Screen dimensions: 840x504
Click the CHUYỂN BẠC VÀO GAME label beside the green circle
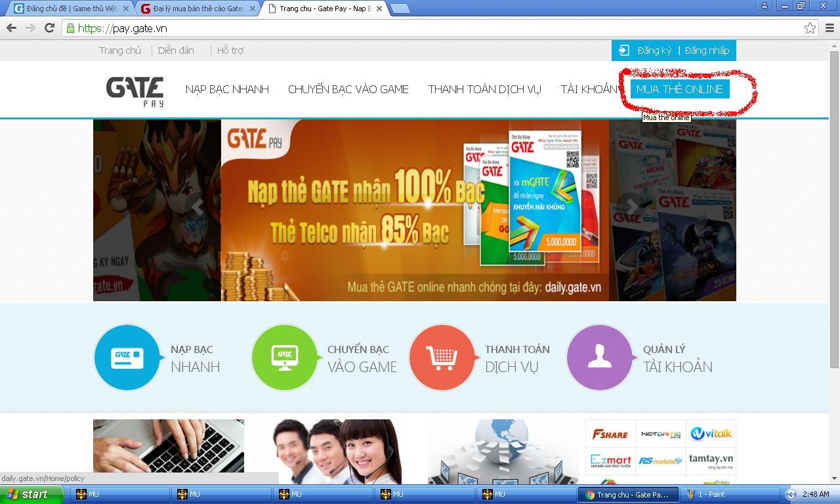(x=362, y=358)
